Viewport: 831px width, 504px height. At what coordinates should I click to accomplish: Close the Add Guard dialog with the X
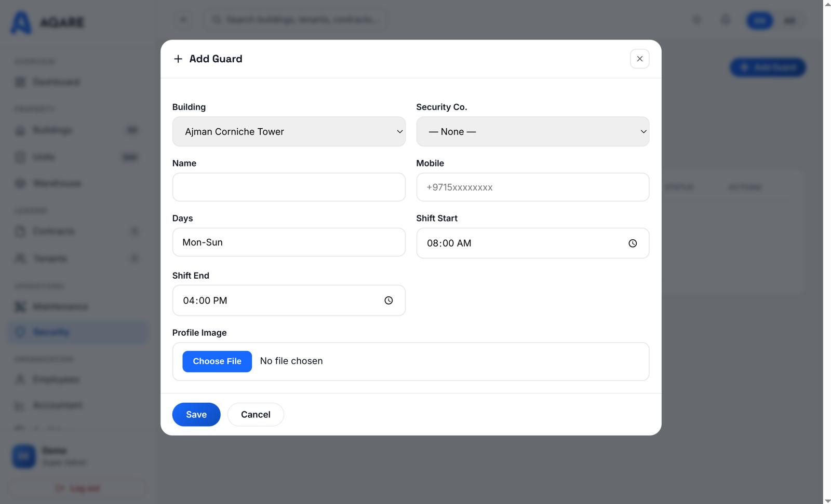pyautogui.click(x=639, y=59)
